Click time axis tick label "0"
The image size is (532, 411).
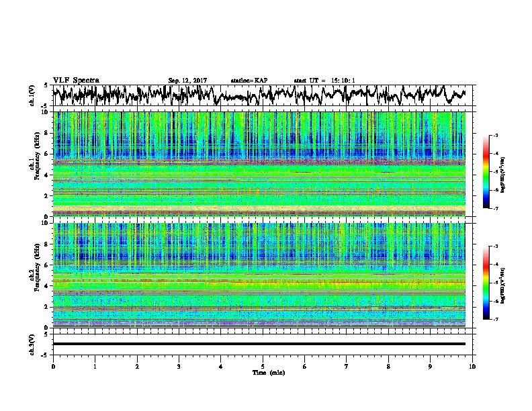coord(53,367)
